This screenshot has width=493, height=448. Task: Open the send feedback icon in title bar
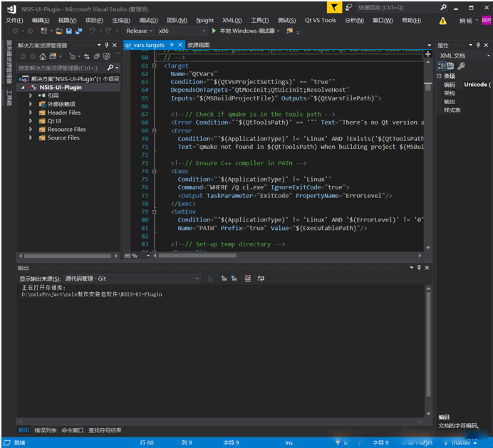[x=348, y=7]
